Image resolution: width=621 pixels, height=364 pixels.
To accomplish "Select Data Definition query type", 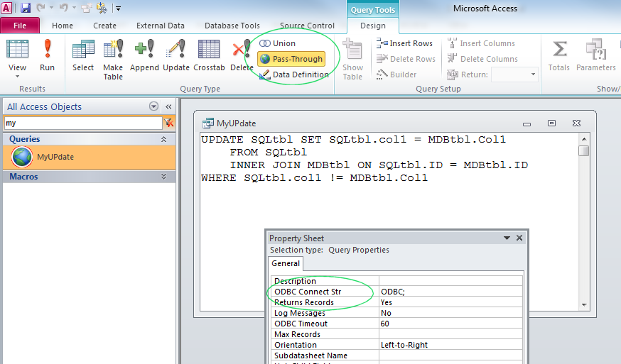I will [294, 75].
